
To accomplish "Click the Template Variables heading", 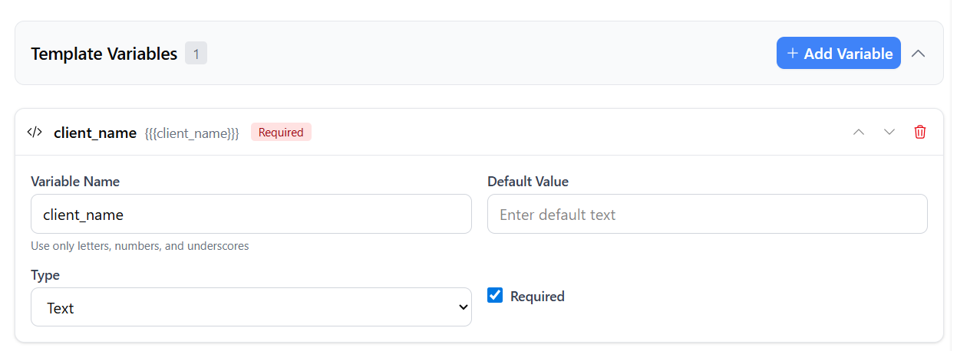I will tap(104, 54).
